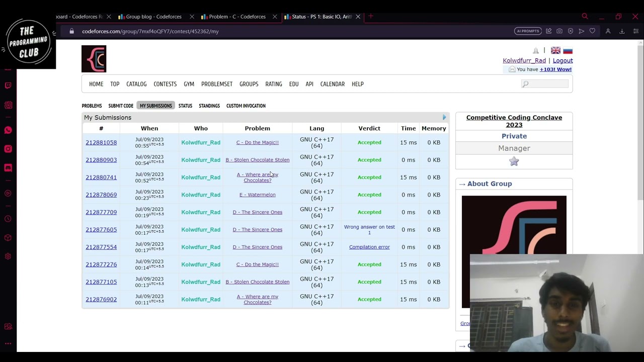This screenshot has height=362, width=644.
Task: Open the CATALOG menu item
Action: pyautogui.click(x=136, y=84)
